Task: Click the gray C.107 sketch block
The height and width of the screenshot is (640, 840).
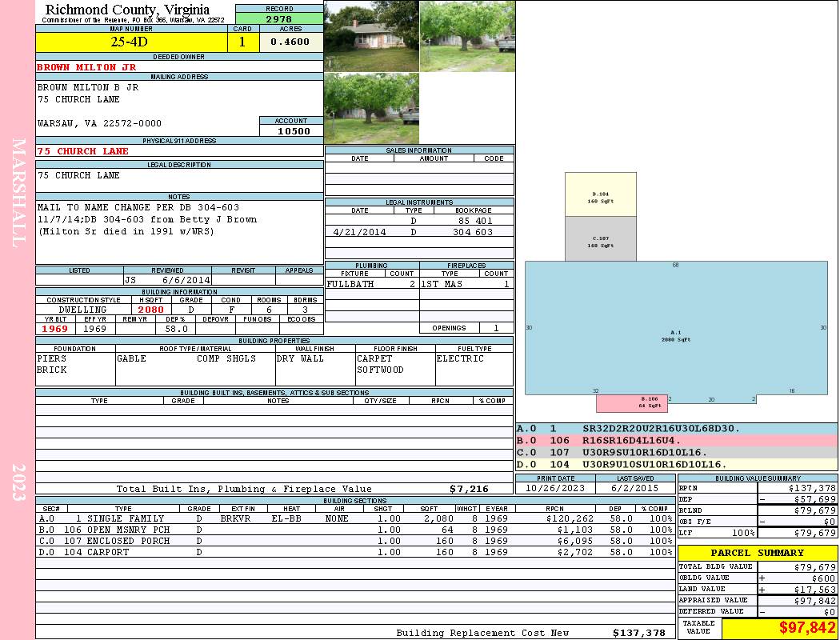Action: click(x=601, y=239)
